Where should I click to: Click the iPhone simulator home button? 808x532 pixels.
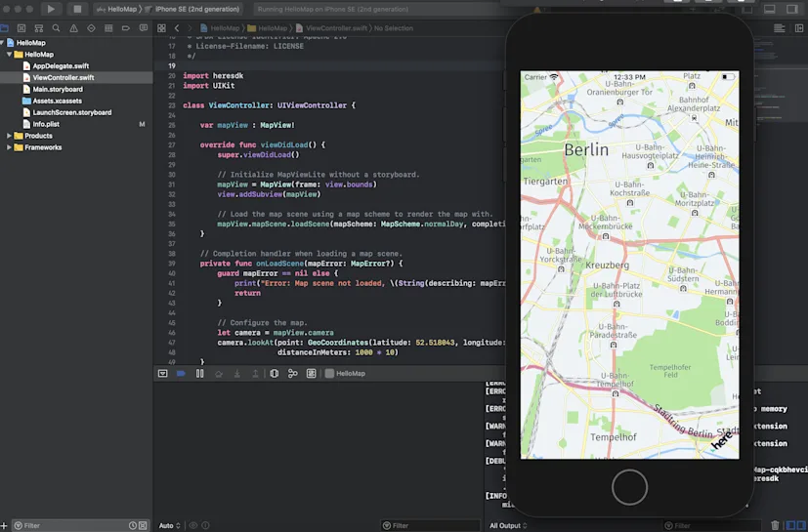[x=629, y=487]
